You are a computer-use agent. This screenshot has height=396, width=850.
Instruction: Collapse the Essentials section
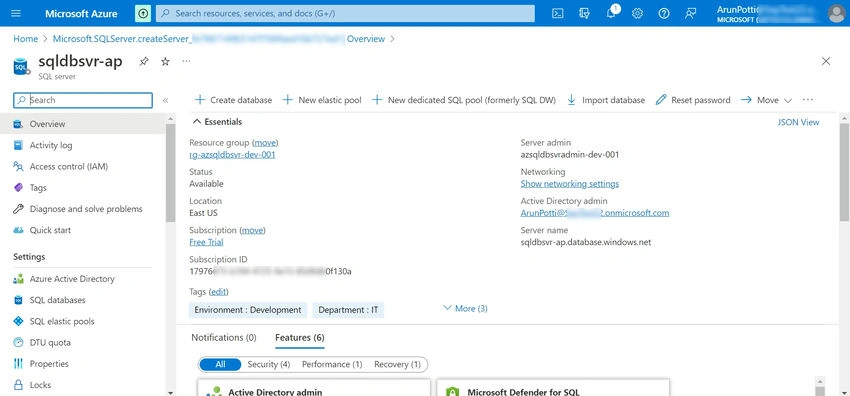(x=217, y=122)
